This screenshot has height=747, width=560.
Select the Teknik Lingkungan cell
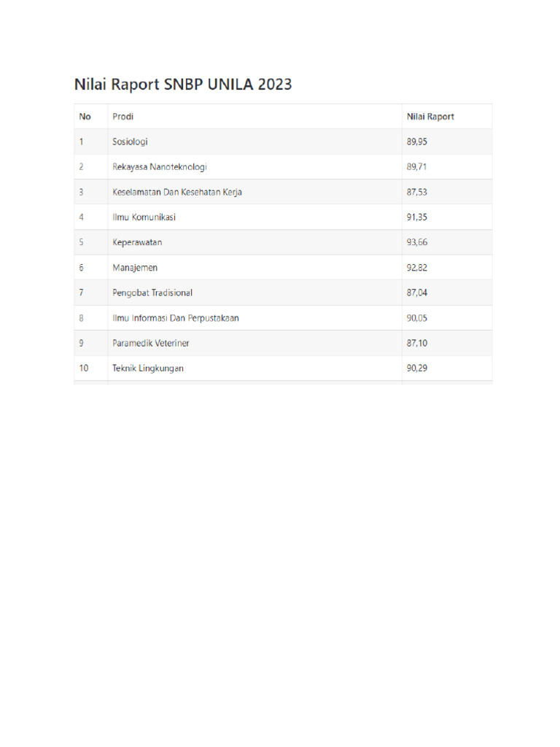click(148, 368)
